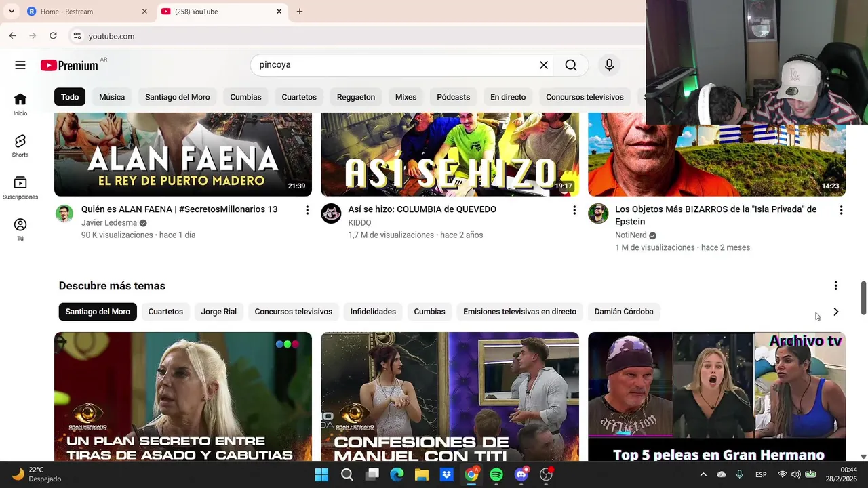Visit KIDDO channel name link
Image resolution: width=868 pixels, height=488 pixels.
pyautogui.click(x=359, y=223)
